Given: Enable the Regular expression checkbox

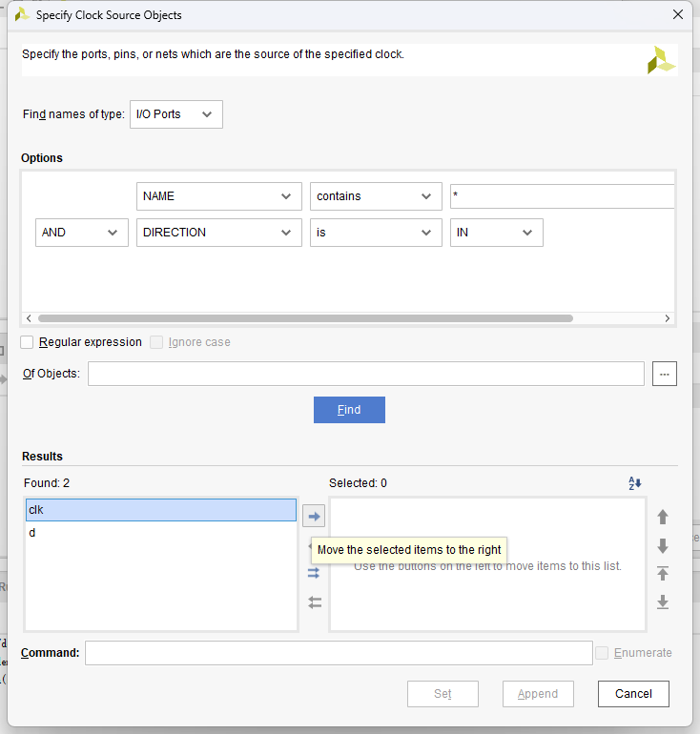Looking at the screenshot, I should pos(28,342).
